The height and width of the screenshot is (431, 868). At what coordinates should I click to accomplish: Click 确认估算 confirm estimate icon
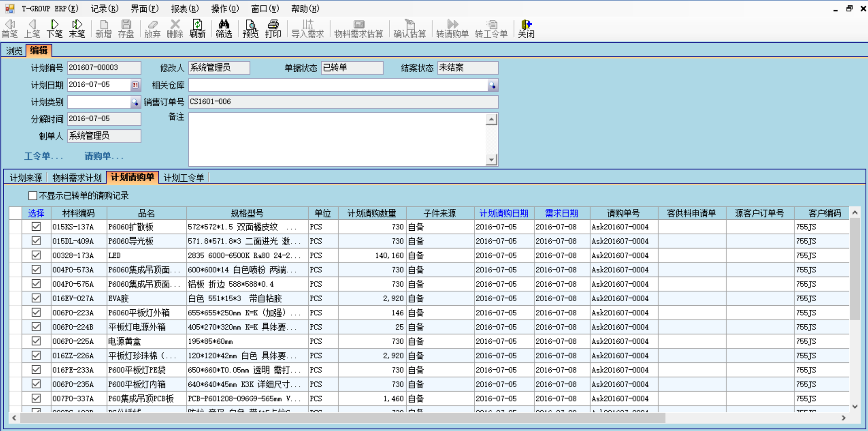pyautogui.click(x=410, y=29)
